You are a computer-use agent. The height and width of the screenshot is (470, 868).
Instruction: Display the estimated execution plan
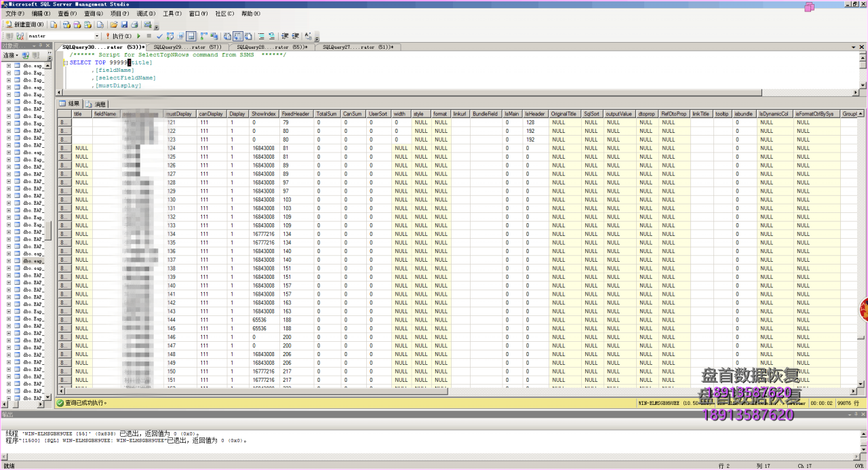point(170,36)
